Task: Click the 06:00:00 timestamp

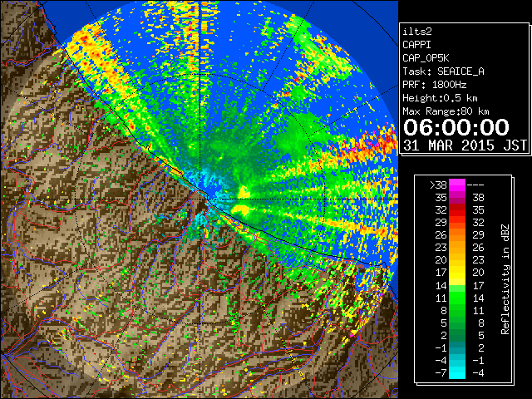Action: [x=456, y=127]
